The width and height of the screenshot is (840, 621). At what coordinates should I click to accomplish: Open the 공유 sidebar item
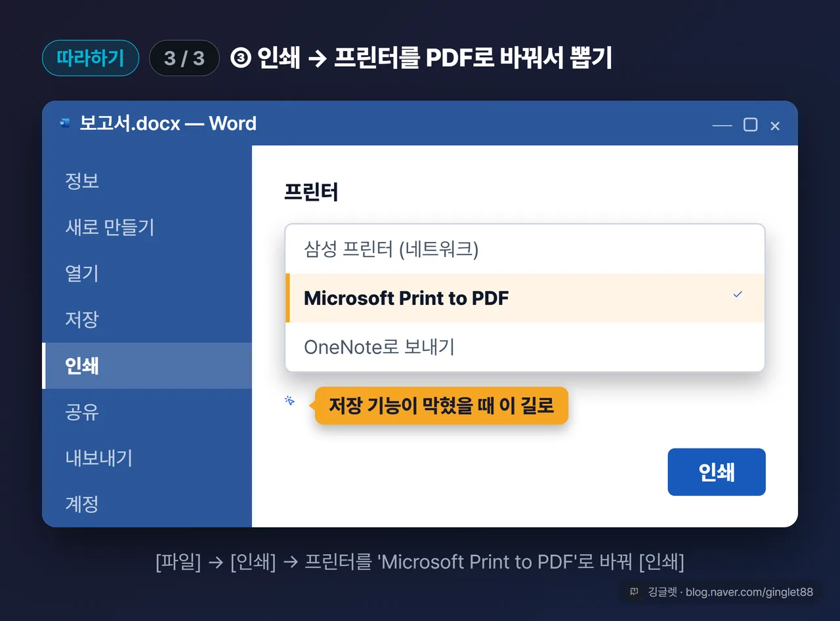(147, 412)
